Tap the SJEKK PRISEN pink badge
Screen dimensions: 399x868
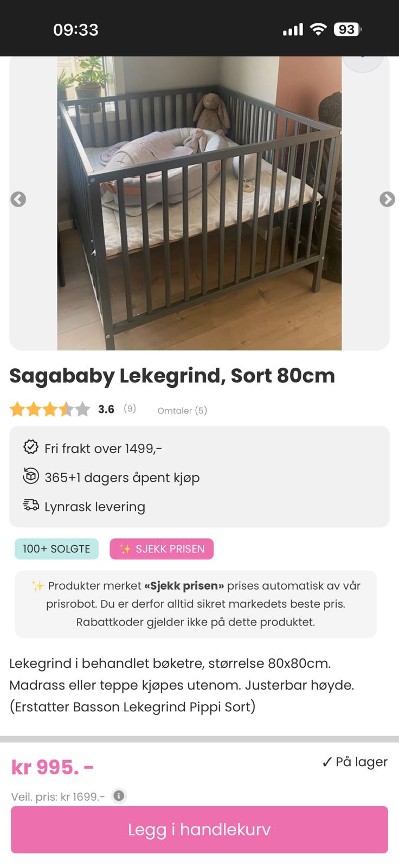(162, 549)
